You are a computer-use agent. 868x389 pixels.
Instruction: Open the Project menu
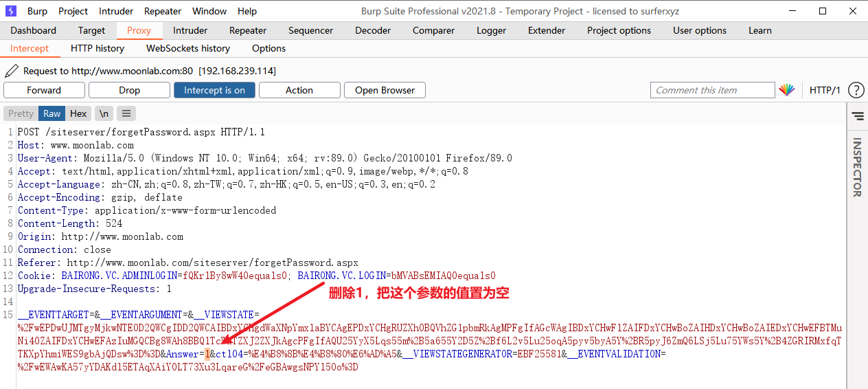click(73, 11)
